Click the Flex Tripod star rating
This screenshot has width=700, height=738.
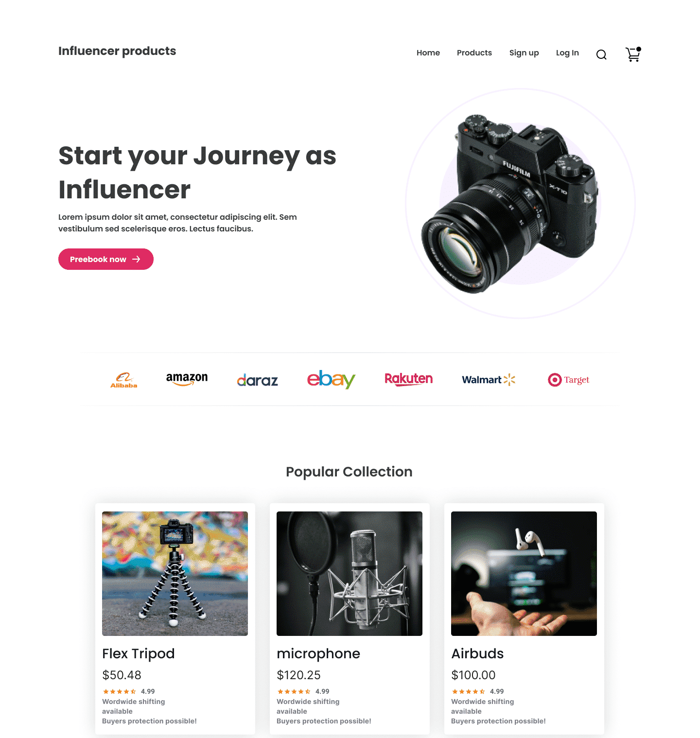pos(120,691)
